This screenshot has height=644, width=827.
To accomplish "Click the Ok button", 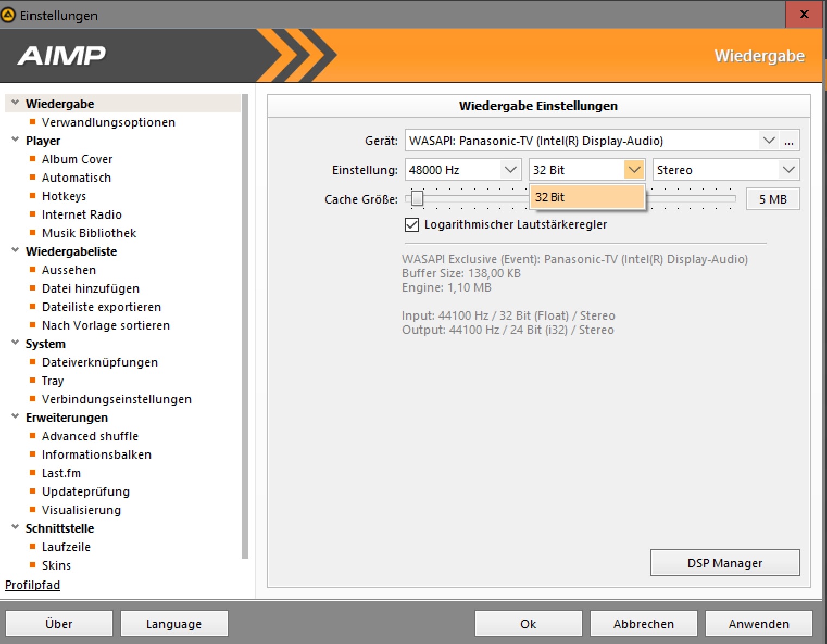I will [528, 624].
